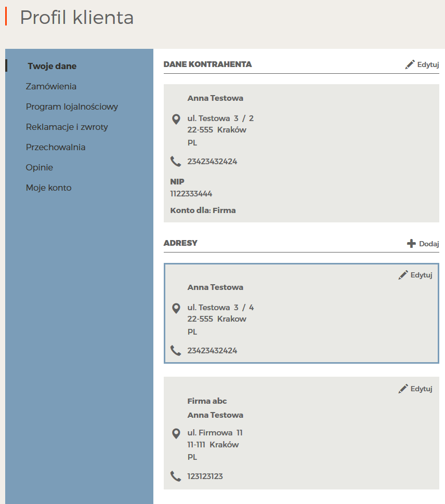Click location pin beside ul. Testowa 3 / 4
The height and width of the screenshot is (504, 445).
(x=176, y=308)
